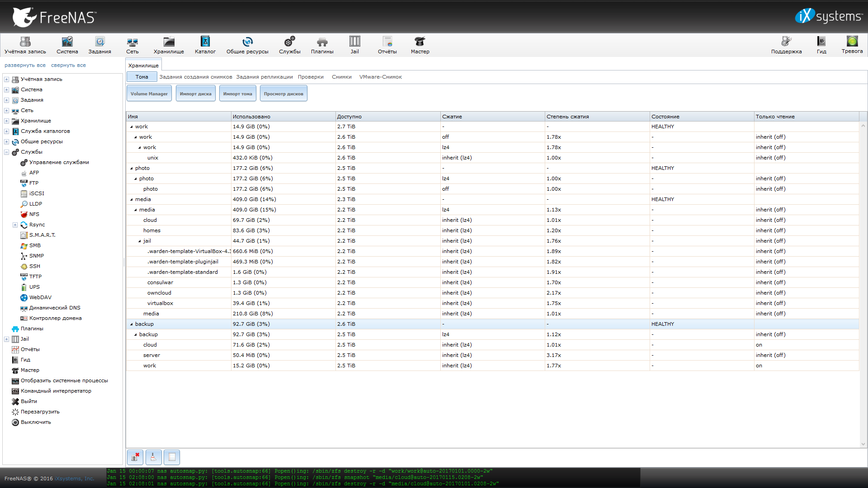This screenshot has height=488, width=868.
Task: Sort by the Использовано column header
Action: pyautogui.click(x=283, y=117)
